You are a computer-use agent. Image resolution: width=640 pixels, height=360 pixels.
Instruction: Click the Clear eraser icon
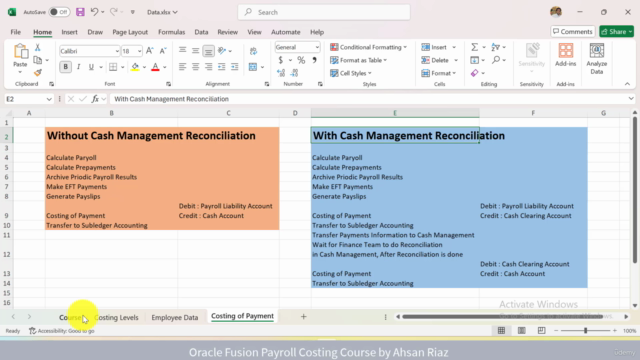coord(474,73)
